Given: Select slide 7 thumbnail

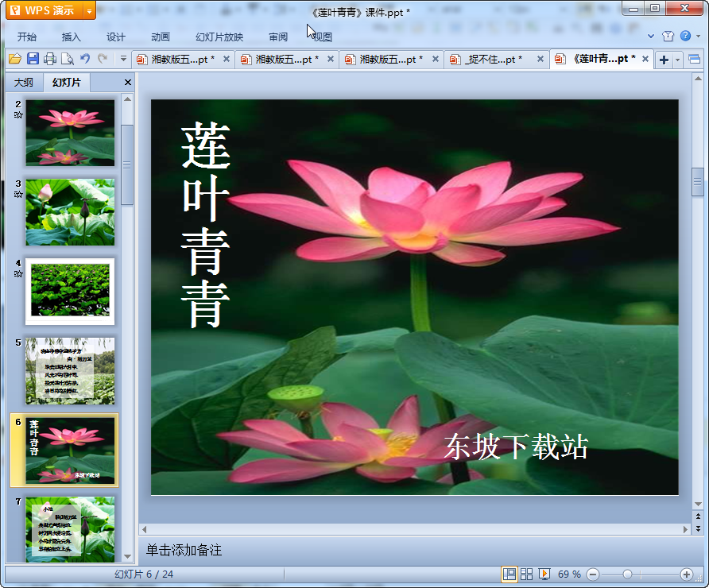Looking at the screenshot, I should pos(70,529).
